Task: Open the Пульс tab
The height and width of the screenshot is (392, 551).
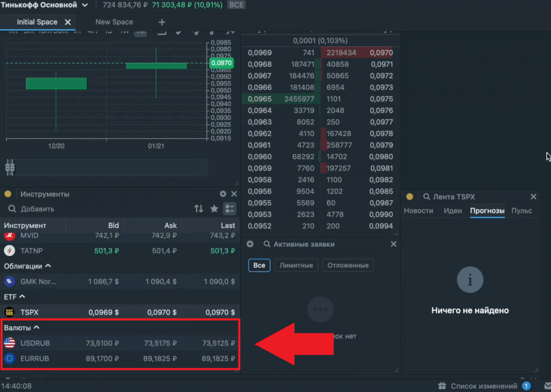Action: click(521, 211)
